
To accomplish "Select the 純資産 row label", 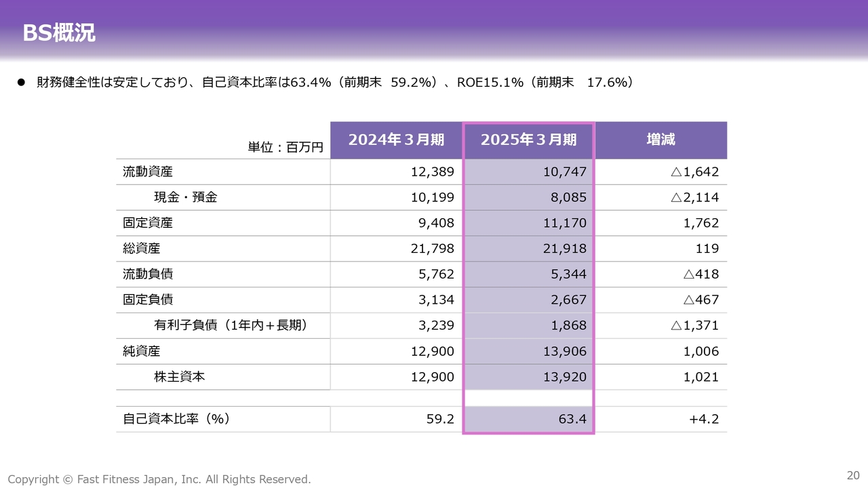I will 142,351.
